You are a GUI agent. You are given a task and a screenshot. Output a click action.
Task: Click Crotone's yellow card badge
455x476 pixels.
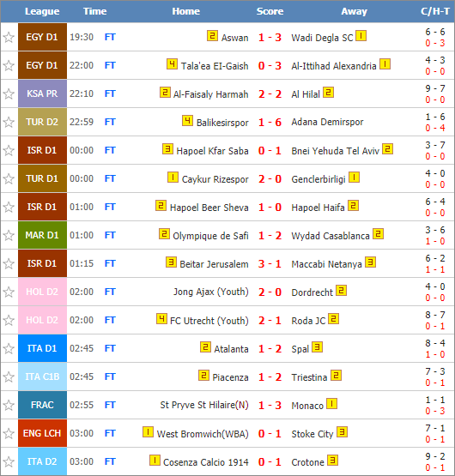point(333,460)
